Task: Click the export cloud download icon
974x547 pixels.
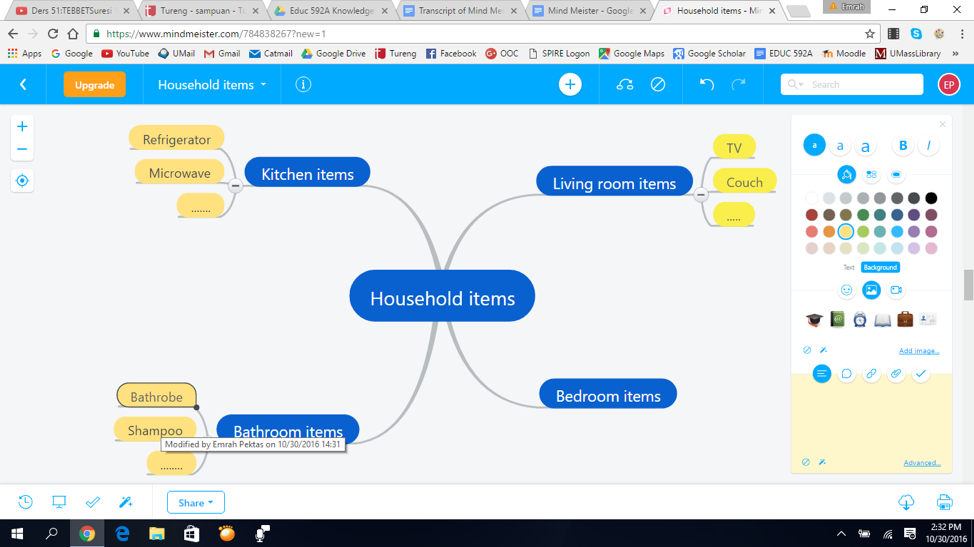Action: (906, 502)
